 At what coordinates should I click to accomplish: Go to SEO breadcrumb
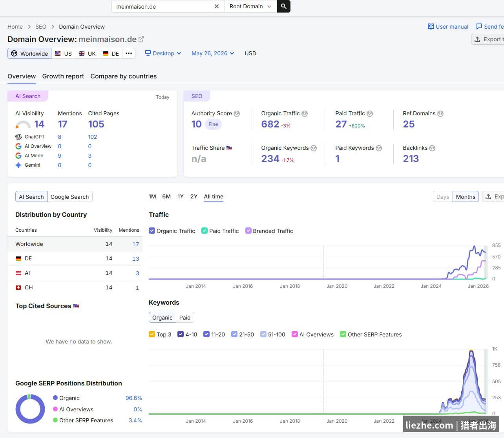[41, 27]
